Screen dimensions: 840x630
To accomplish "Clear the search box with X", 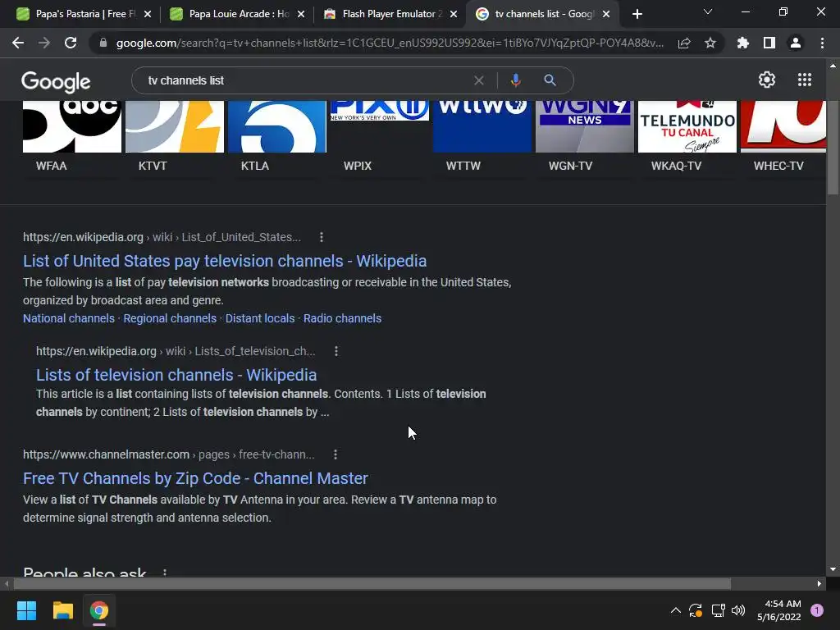I will (479, 80).
